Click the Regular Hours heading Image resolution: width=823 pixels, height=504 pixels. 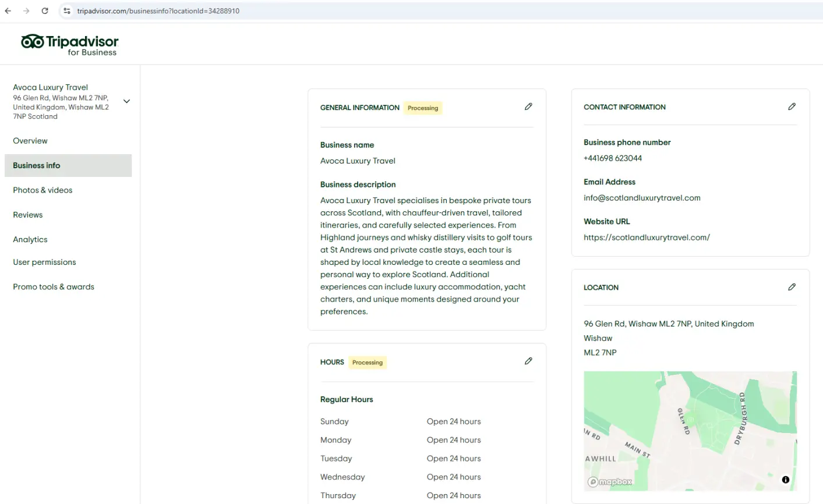click(347, 399)
